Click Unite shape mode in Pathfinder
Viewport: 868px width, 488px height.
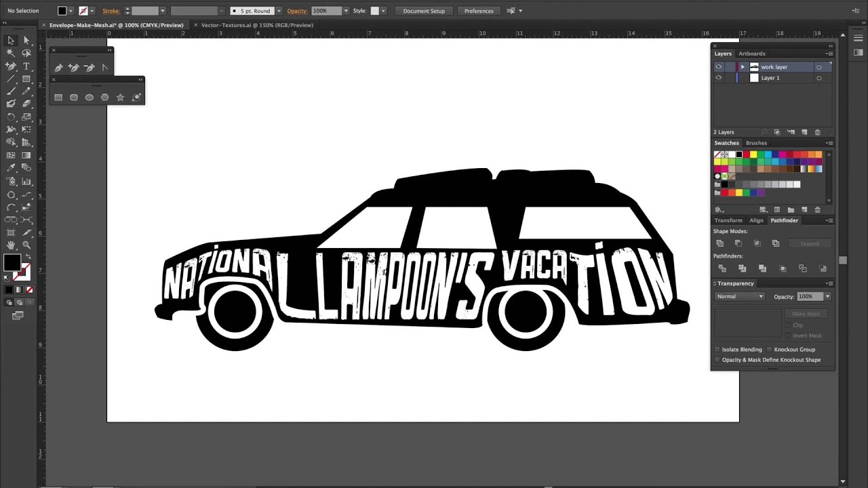tap(719, 243)
